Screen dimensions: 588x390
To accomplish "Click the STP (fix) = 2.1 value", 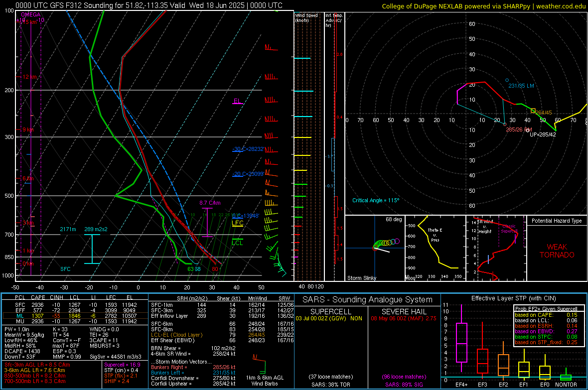I will [121, 376].
